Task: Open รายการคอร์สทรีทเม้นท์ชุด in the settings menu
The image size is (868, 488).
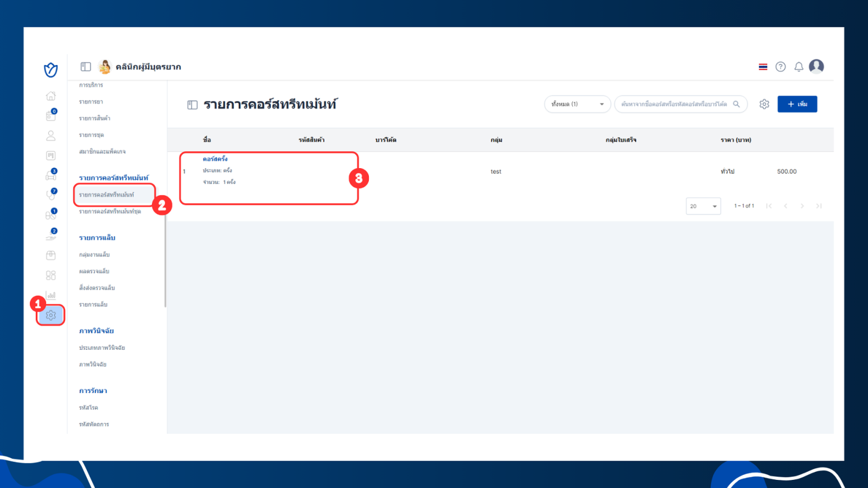Action: 110,211
